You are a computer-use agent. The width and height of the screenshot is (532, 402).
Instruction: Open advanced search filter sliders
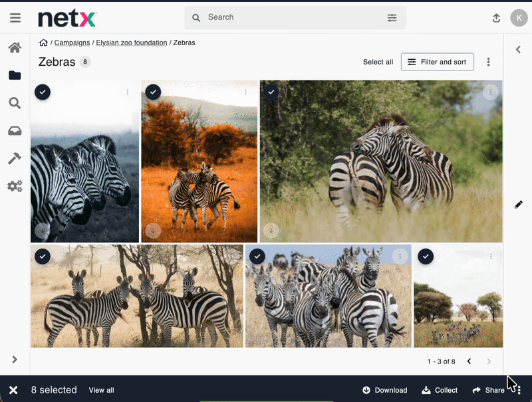pos(392,18)
